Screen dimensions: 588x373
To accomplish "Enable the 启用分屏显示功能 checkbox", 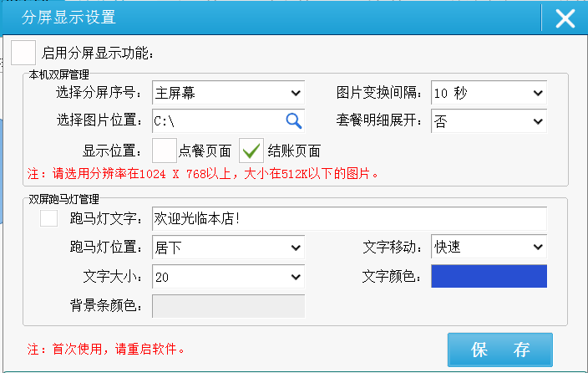I will (x=23, y=53).
